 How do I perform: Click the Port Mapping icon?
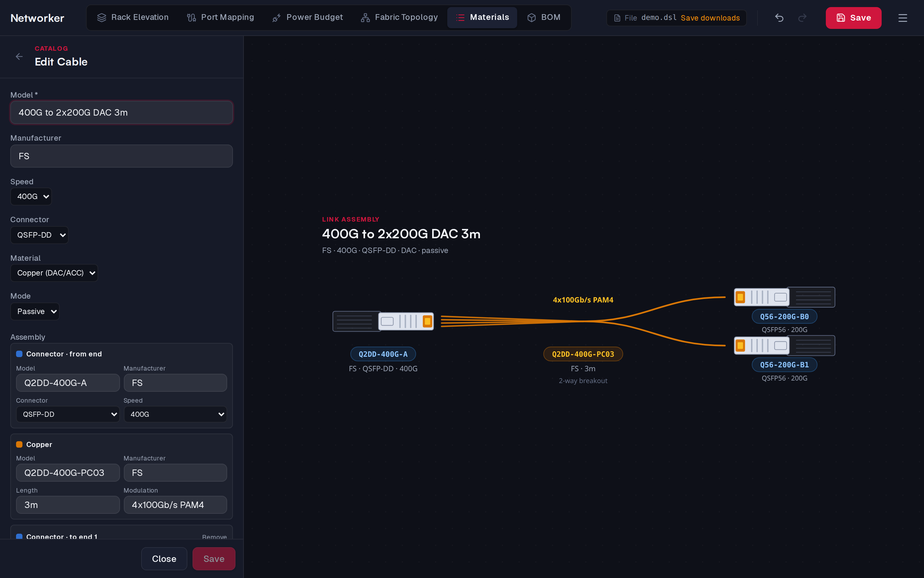point(191,18)
